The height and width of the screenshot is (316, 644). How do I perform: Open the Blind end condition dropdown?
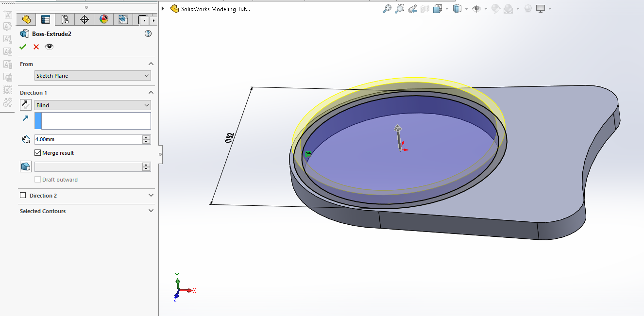[93, 105]
